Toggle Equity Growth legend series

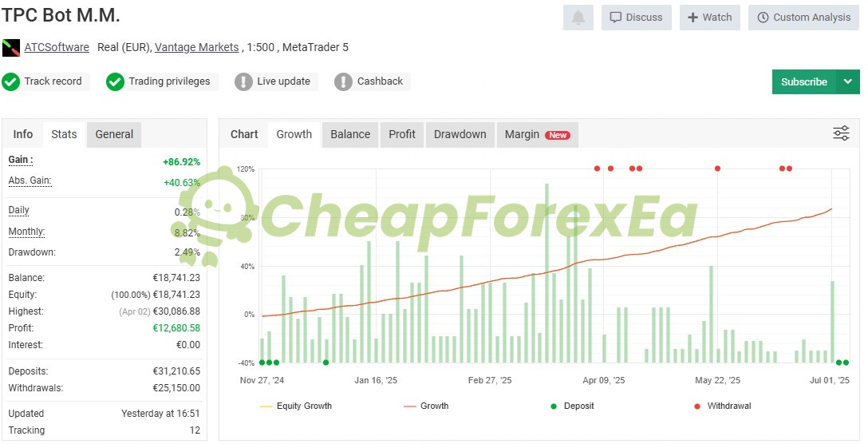pyautogui.click(x=296, y=406)
